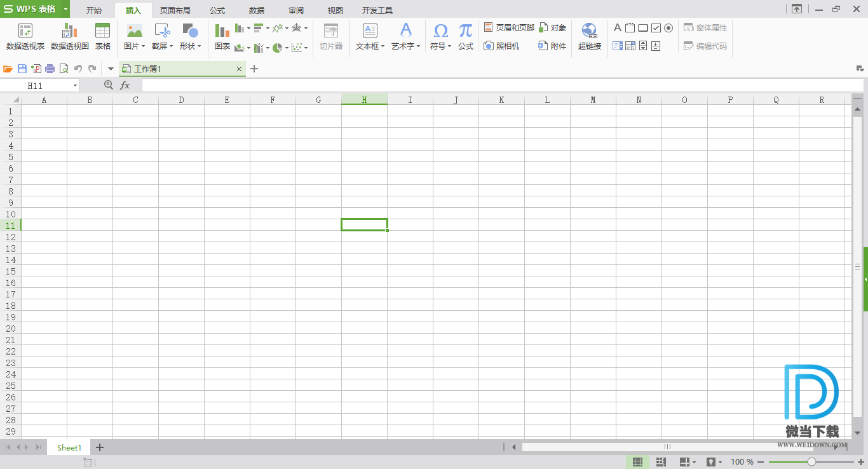Switch to the 页面布局 tab
Image resolution: width=868 pixels, height=469 pixels.
coord(175,11)
